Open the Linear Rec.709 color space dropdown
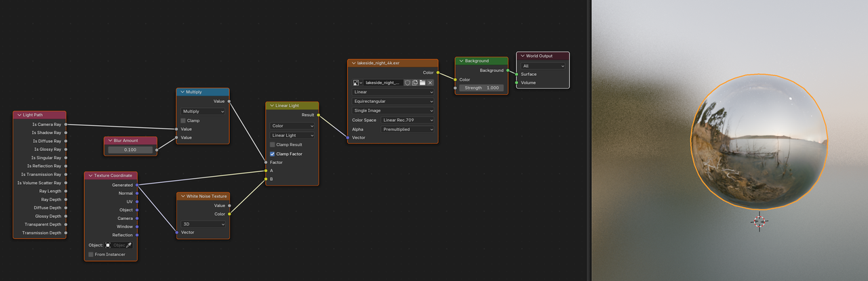 [407, 120]
